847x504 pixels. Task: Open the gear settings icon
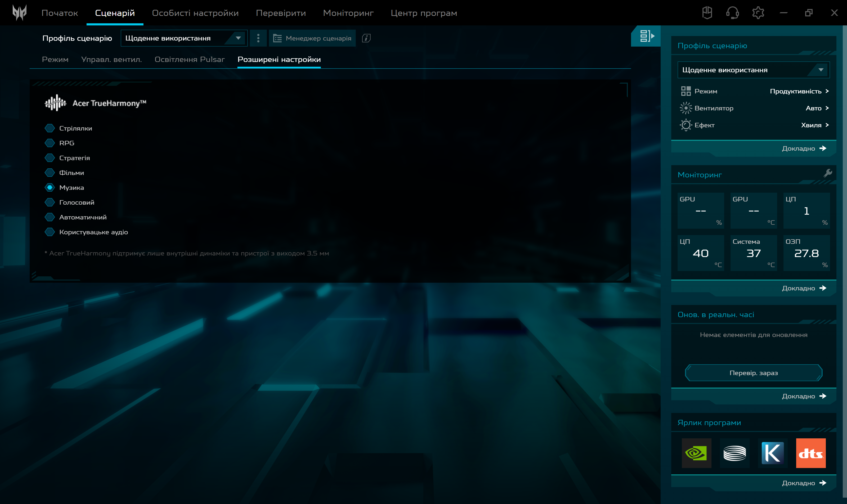tap(758, 13)
